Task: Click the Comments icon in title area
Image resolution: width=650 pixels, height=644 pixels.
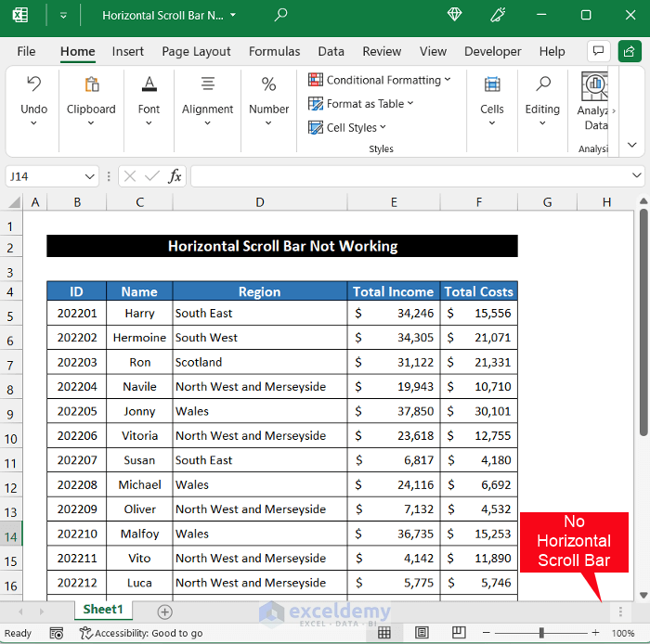Action: point(599,51)
